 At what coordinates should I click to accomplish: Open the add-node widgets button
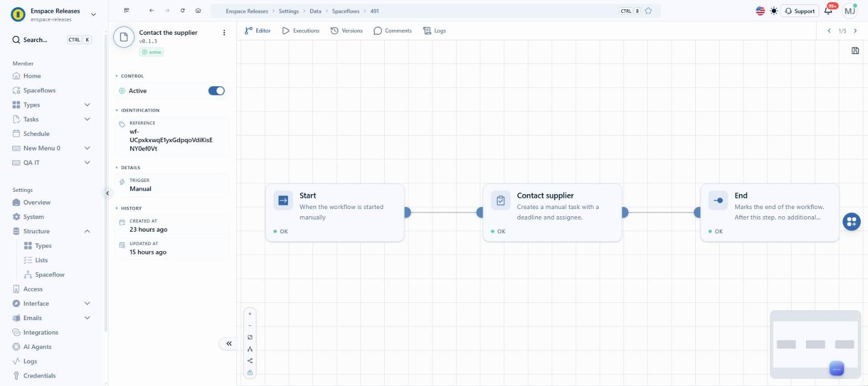[x=851, y=222]
